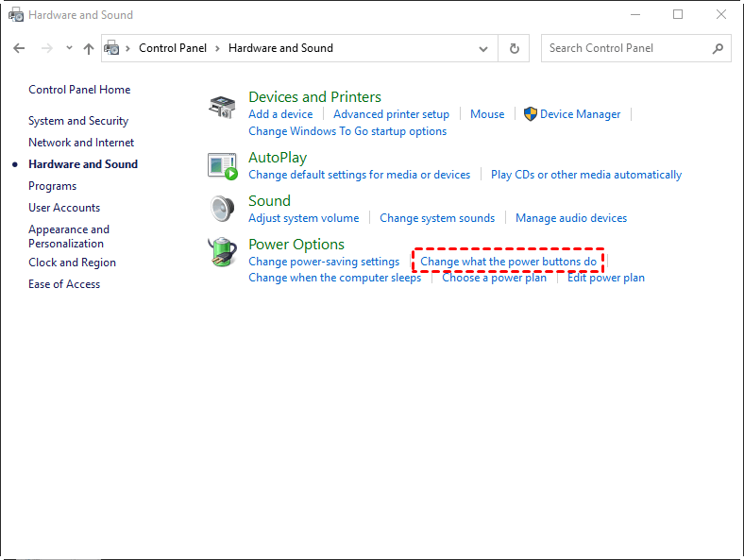Select Hardware and Sound breadcrumb
The width and height of the screenshot is (744, 560).
pos(281,48)
